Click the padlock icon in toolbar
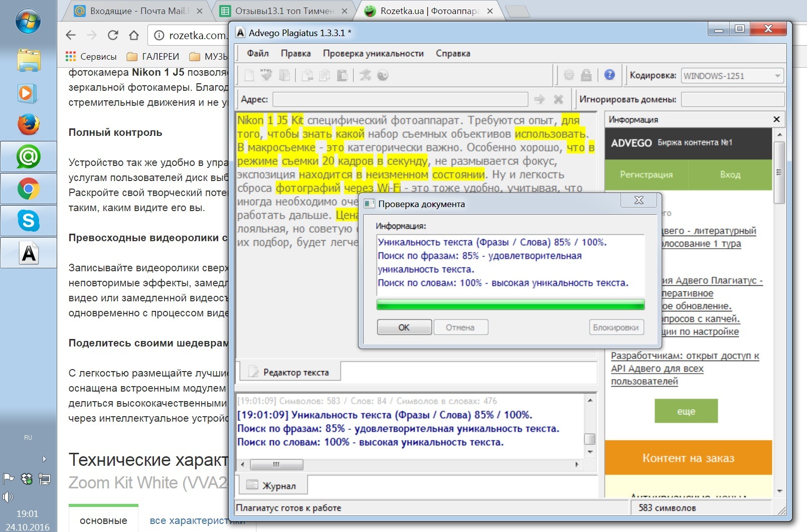Screen dimensions: 807x532 coord(586,75)
